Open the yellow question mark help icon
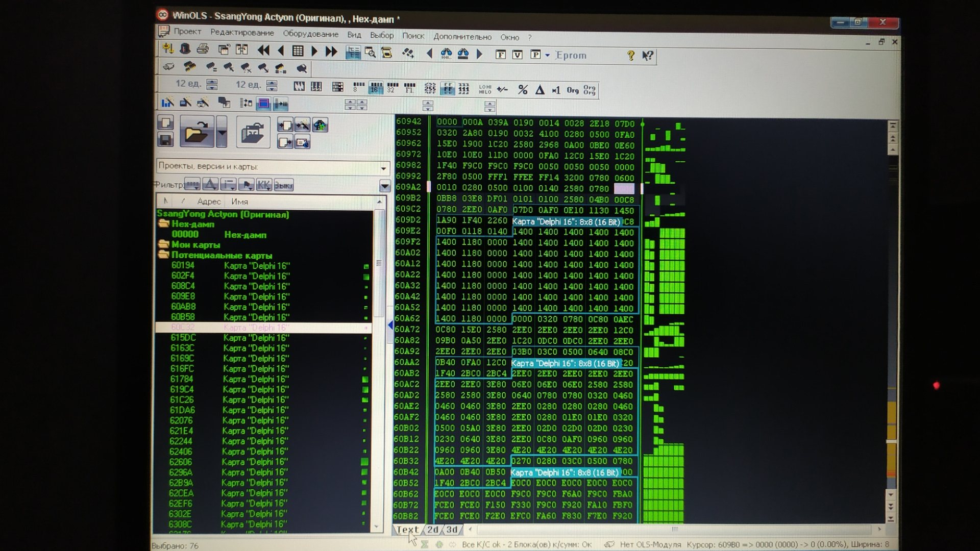Image resolution: width=980 pixels, height=551 pixels. click(x=631, y=56)
